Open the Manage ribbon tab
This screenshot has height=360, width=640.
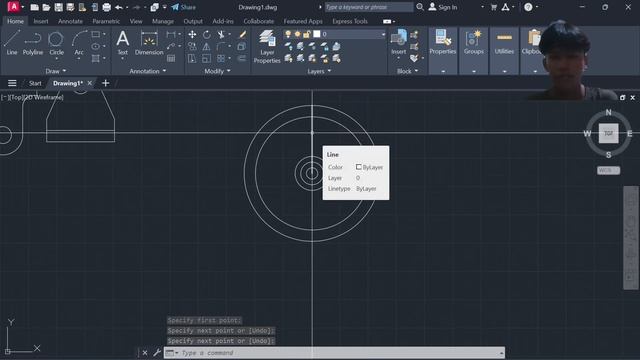[163, 21]
